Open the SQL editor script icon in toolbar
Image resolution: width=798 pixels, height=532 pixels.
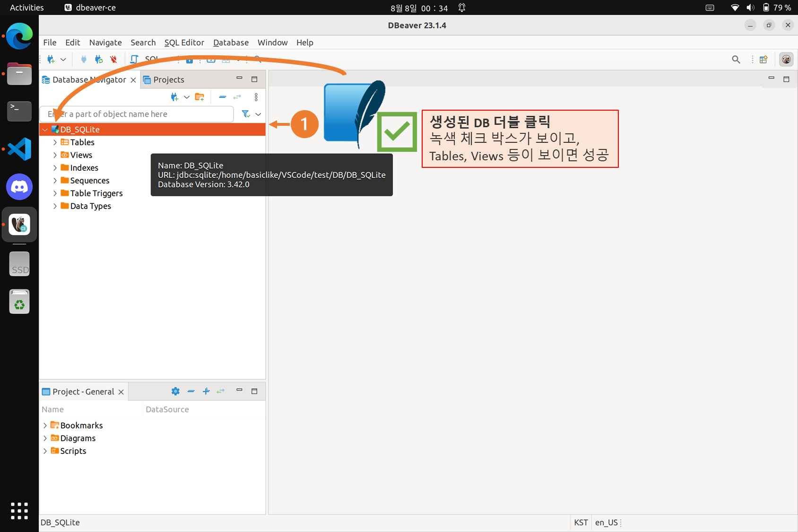(134, 60)
